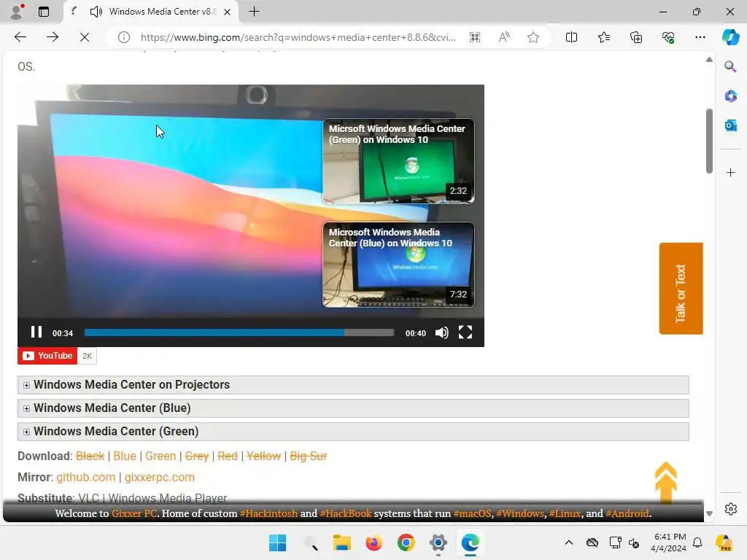The height and width of the screenshot is (560, 747).
Task: Open the Copilot sidebar icon
Action: [730, 37]
